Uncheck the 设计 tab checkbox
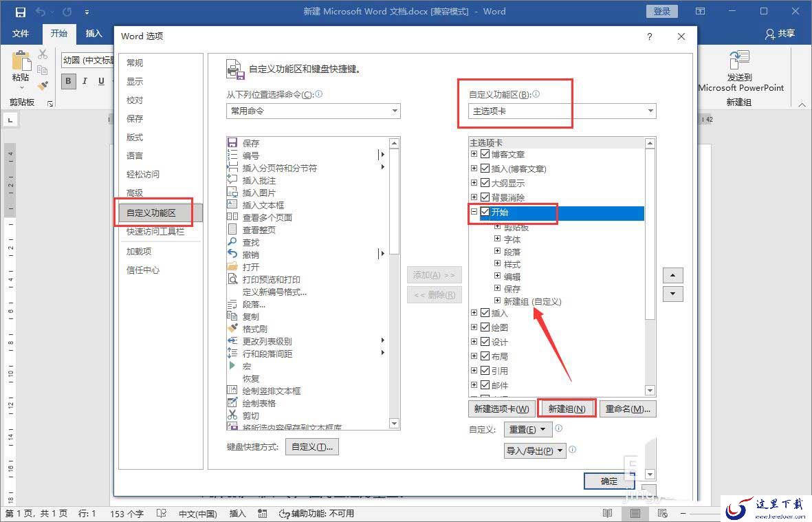This screenshot has height=522, width=812. [485, 342]
